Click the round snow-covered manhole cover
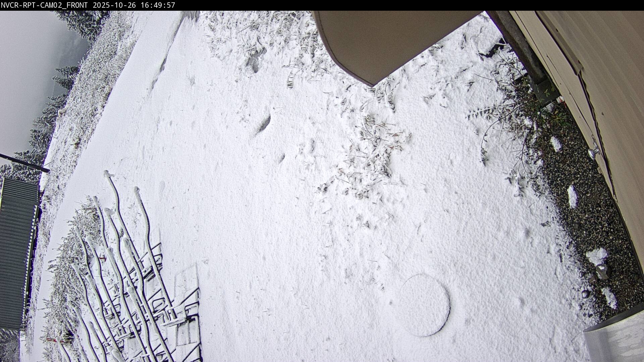The image size is (644, 362). pyautogui.click(x=424, y=305)
